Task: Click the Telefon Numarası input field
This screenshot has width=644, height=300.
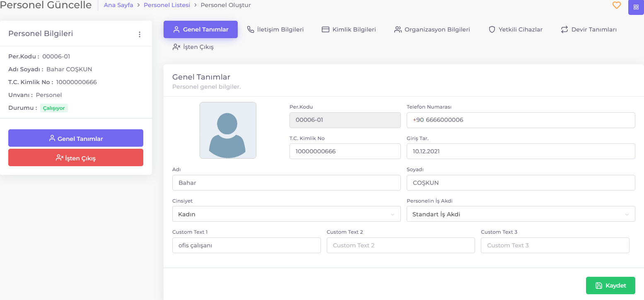Action: 521,120
